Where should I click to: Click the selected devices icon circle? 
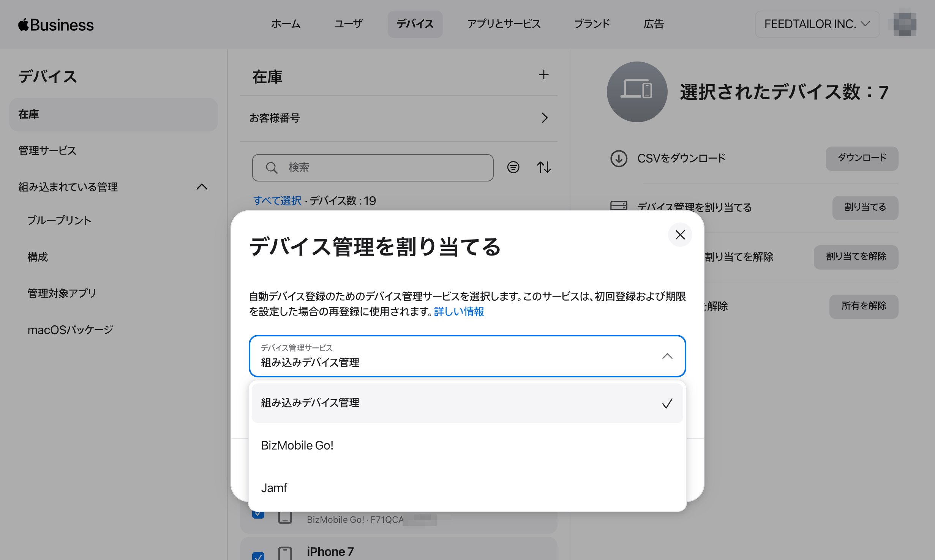click(x=637, y=91)
